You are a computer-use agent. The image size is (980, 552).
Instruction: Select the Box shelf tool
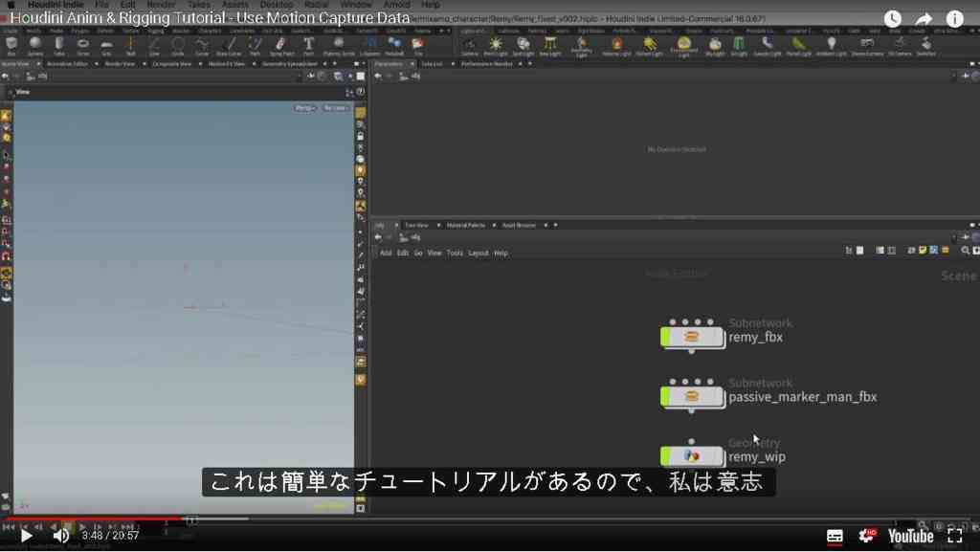click(x=11, y=44)
